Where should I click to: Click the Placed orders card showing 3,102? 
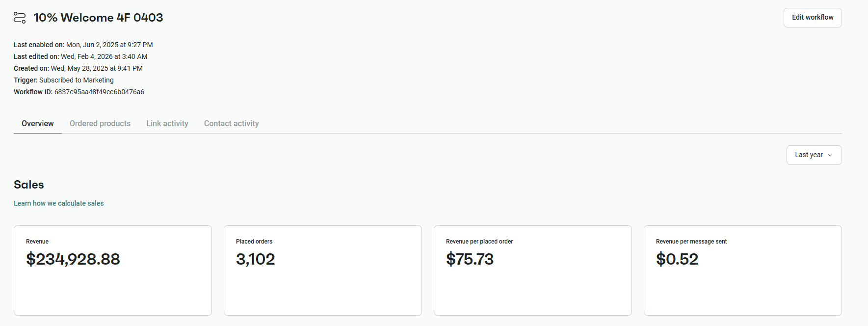tap(322, 270)
